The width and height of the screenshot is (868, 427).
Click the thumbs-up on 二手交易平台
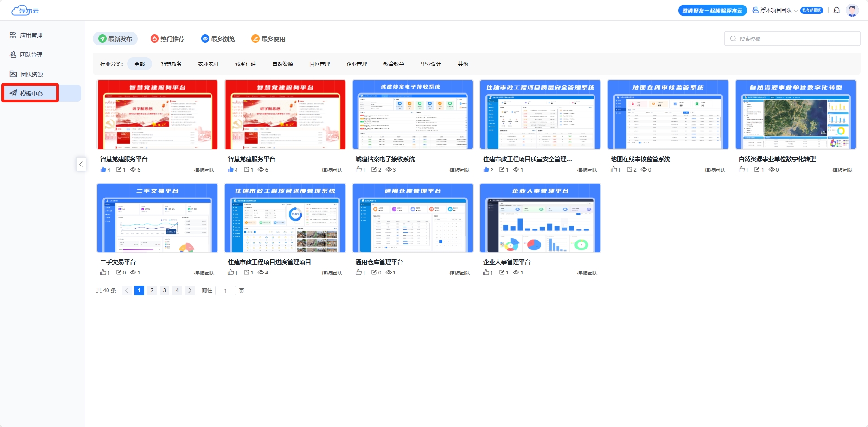pyautogui.click(x=103, y=273)
